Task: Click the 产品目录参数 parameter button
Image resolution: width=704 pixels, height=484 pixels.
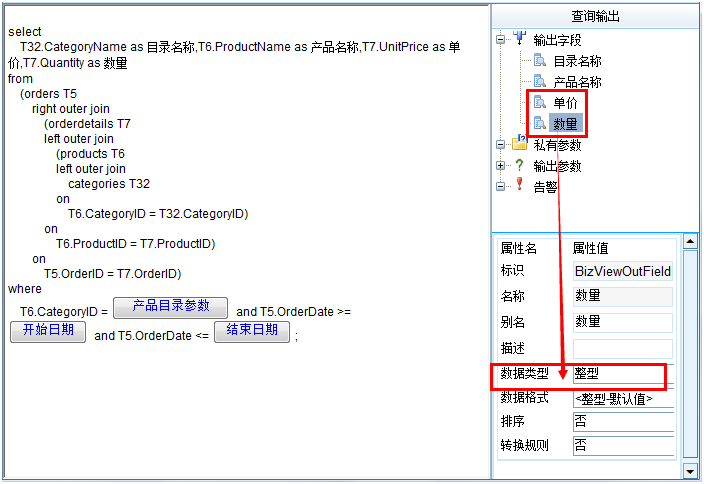Action: pos(170,308)
